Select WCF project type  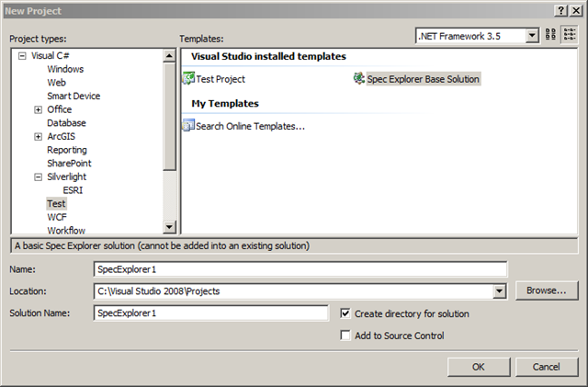click(57, 217)
